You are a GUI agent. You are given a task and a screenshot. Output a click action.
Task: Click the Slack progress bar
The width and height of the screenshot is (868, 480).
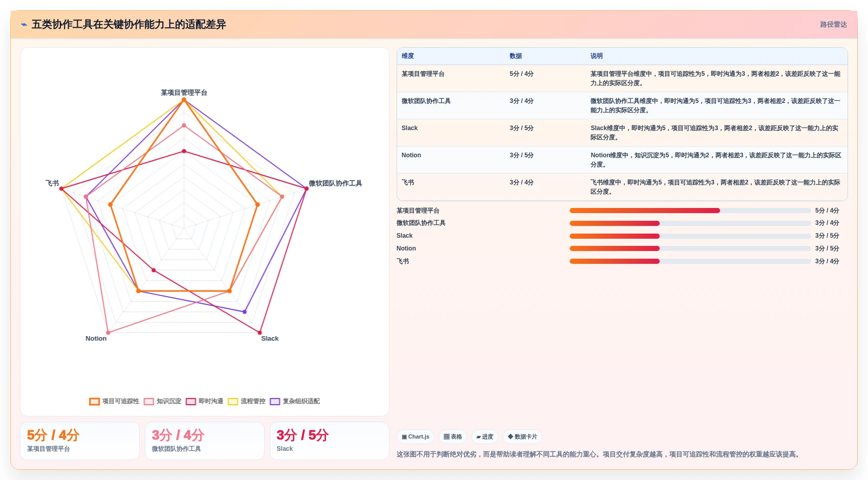pos(690,236)
